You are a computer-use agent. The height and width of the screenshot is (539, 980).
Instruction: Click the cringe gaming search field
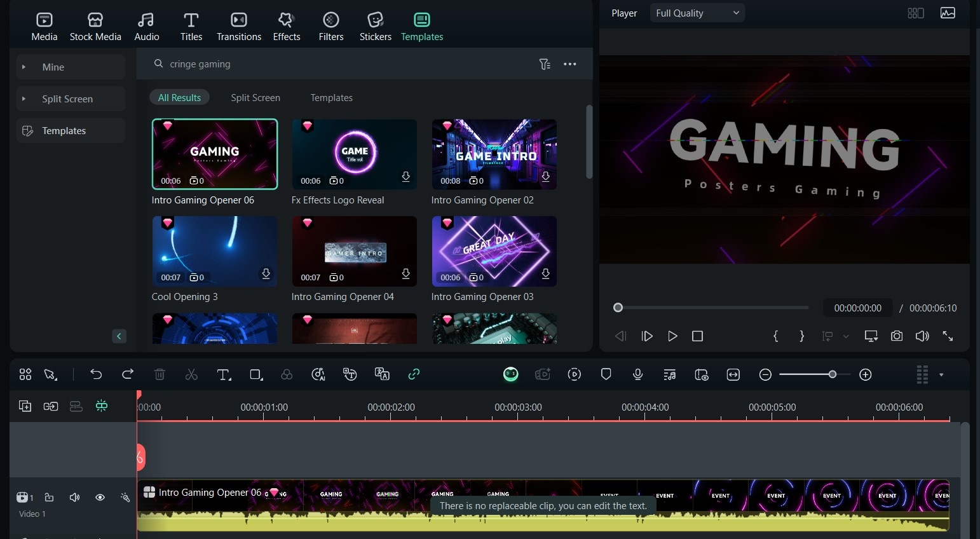click(343, 64)
